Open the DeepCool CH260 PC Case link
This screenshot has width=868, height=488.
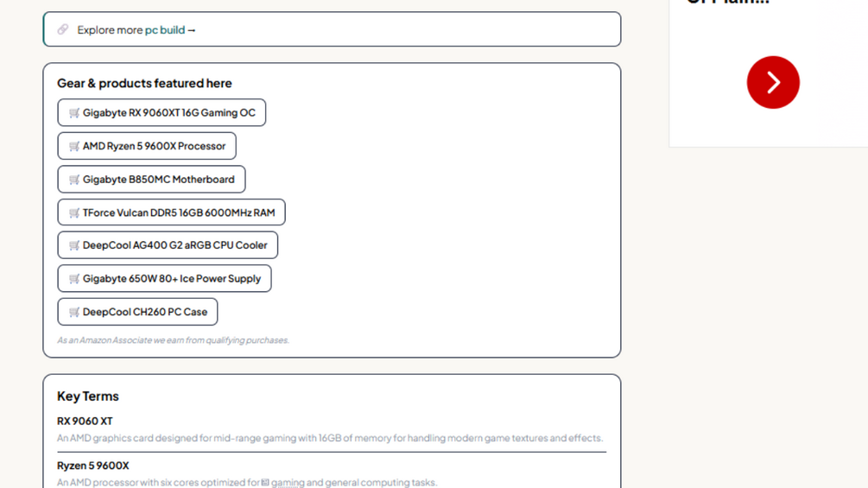[x=137, y=312]
